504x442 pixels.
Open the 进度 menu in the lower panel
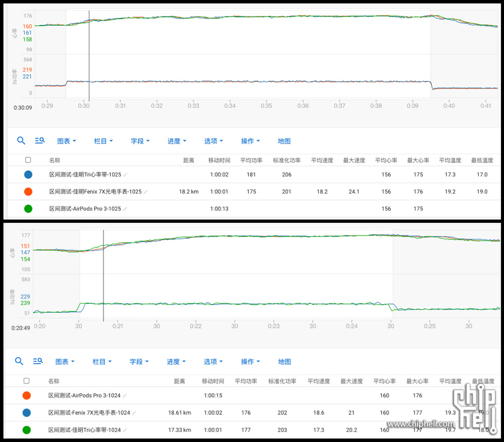point(176,362)
